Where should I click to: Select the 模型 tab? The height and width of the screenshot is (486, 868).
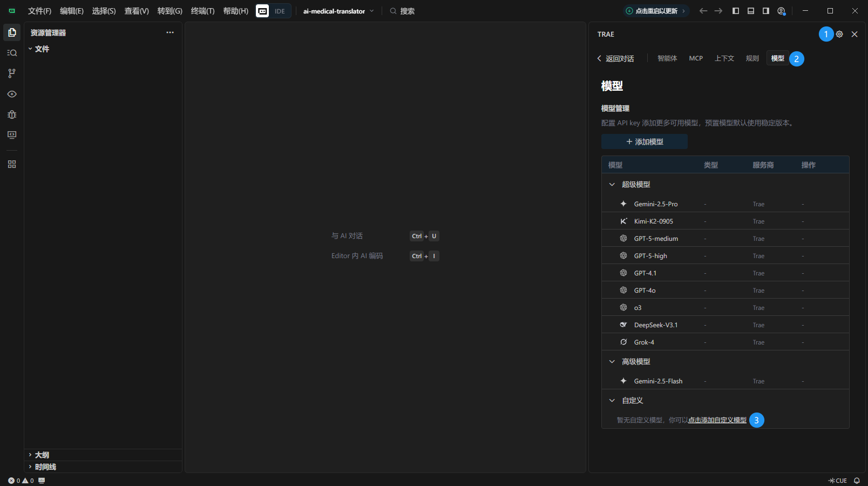pos(778,58)
